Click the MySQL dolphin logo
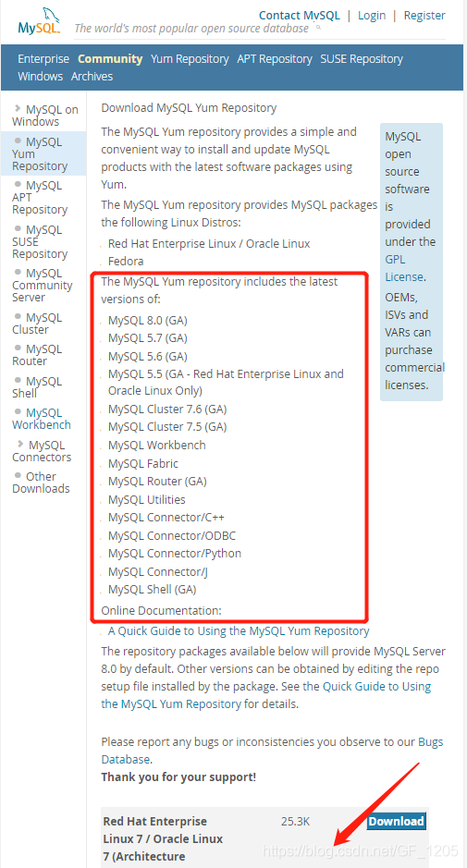 pos(39,21)
